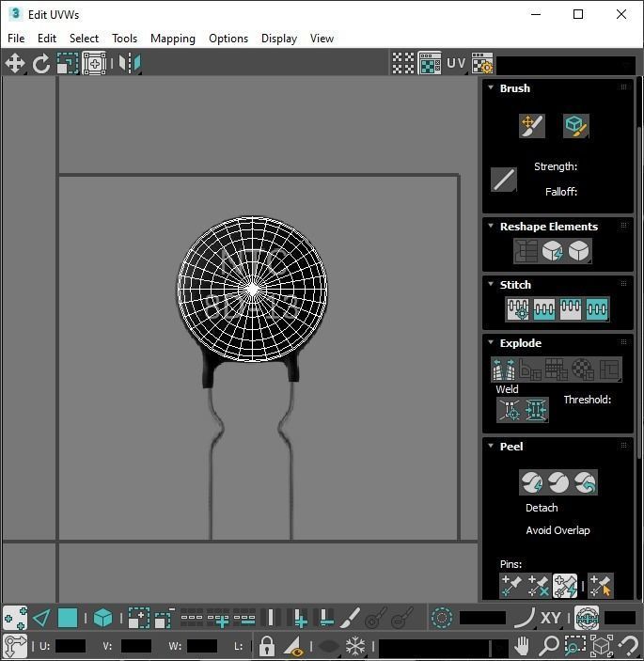Toggle the Snap magnet icon

tap(629, 645)
